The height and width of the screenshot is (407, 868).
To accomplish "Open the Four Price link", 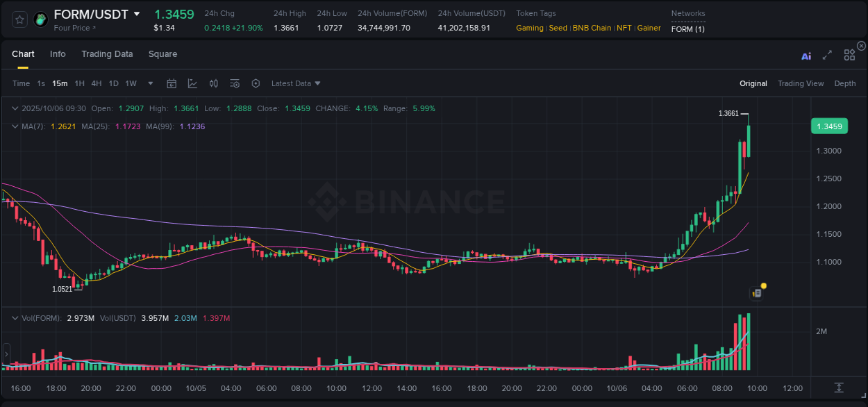I will (x=73, y=28).
